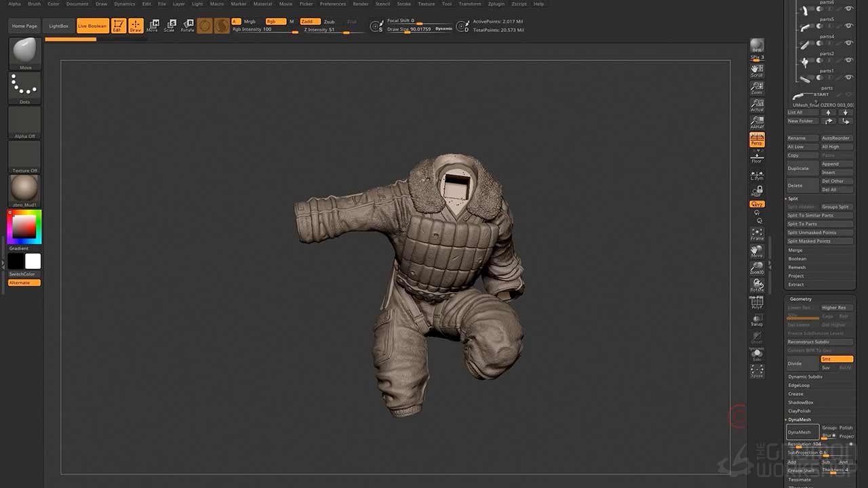The width and height of the screenshot is (868, 488).
Task: Toggle Perp perspective view off
Action: (757, 140)
